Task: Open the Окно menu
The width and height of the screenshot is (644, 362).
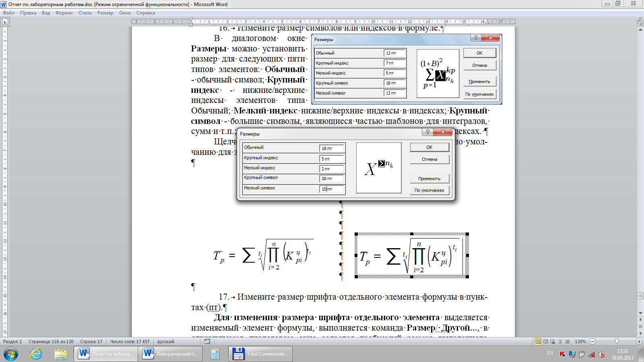Action: [125, 13]
